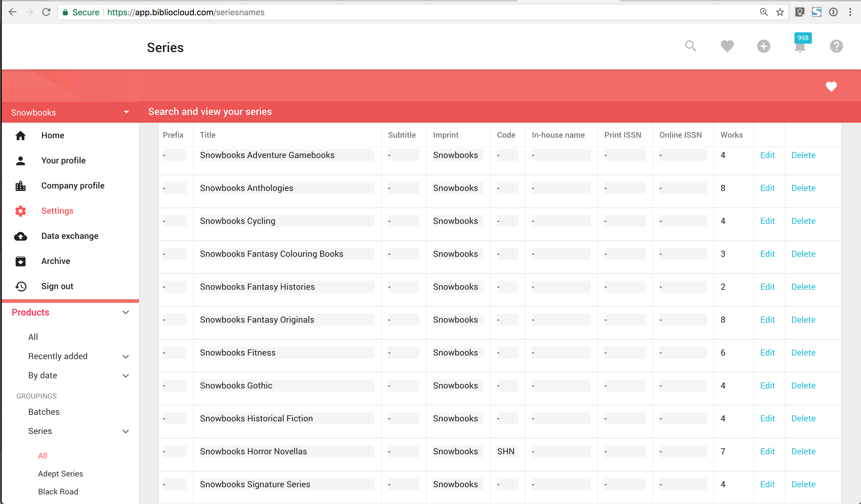Click Snowbooks Gothic title field

(287, 385)
